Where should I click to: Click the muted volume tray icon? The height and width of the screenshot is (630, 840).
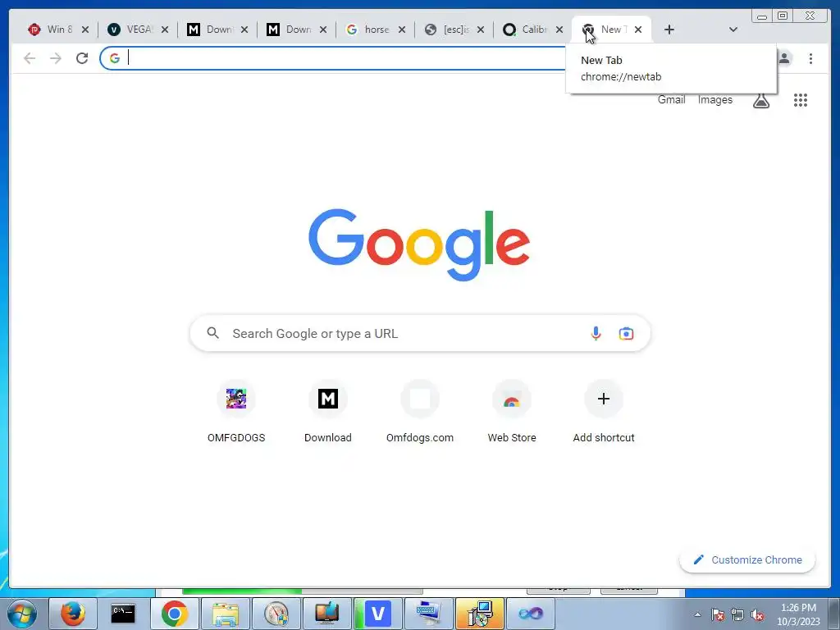tap(757, 614)
